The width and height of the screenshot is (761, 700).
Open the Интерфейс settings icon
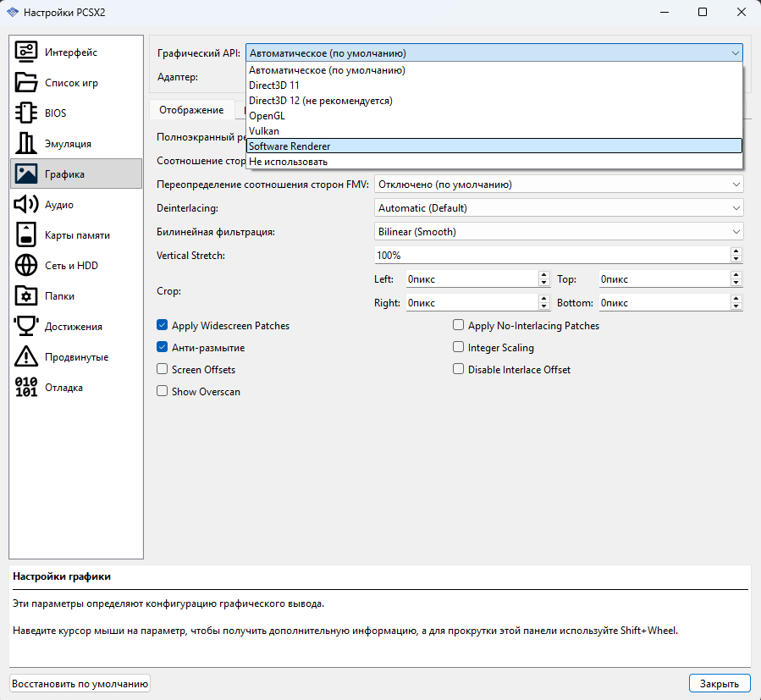click(26, 52)
